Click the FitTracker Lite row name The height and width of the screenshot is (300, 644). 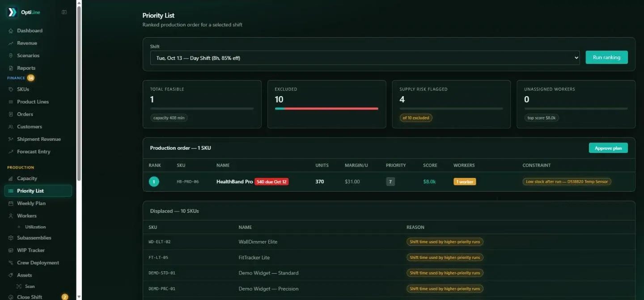pos(254,258)
